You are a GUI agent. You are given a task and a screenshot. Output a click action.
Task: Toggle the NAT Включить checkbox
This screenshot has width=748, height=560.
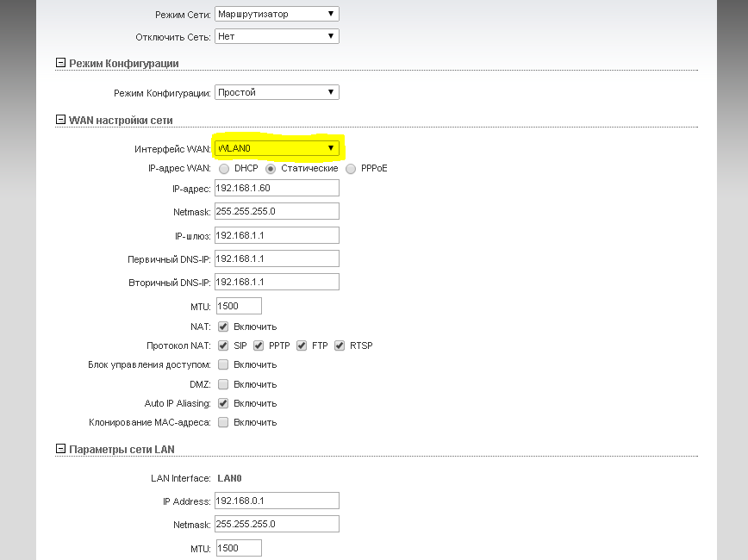point(223,327)
